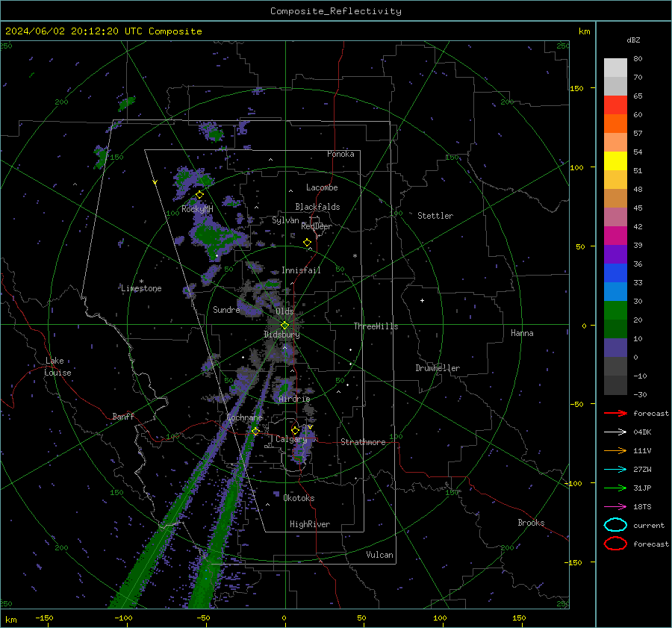Click the Ponoka label
This screenshot has width=672, height=628.
340,154
